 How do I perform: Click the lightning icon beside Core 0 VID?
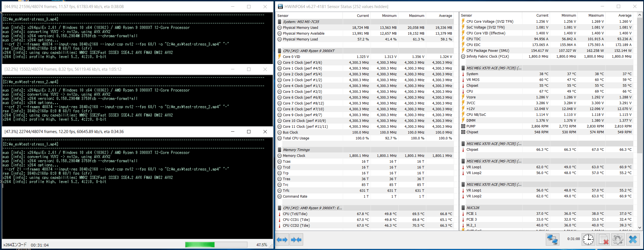[280, 57]
